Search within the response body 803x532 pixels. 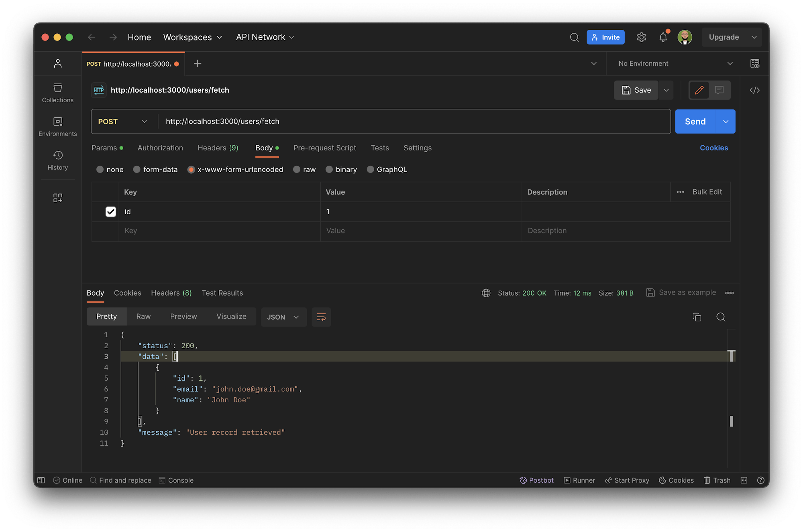(x=721, y=317)
